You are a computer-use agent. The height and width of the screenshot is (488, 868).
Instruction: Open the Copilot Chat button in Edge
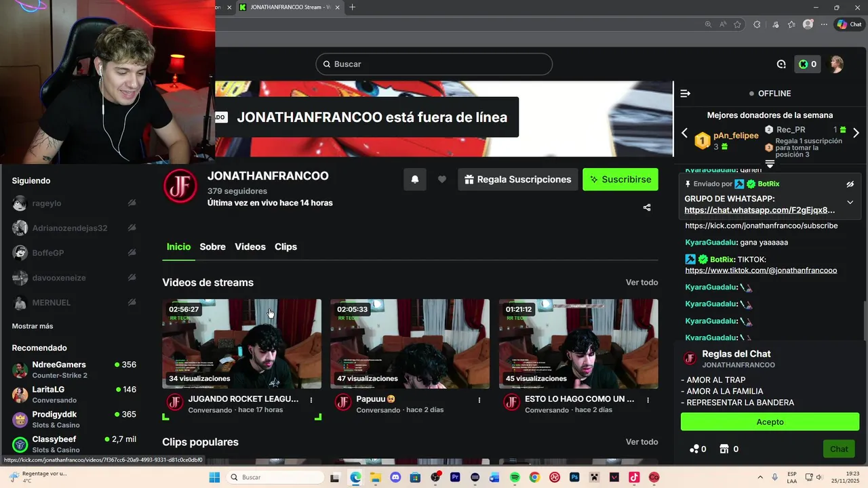click(x=849, y=24)
